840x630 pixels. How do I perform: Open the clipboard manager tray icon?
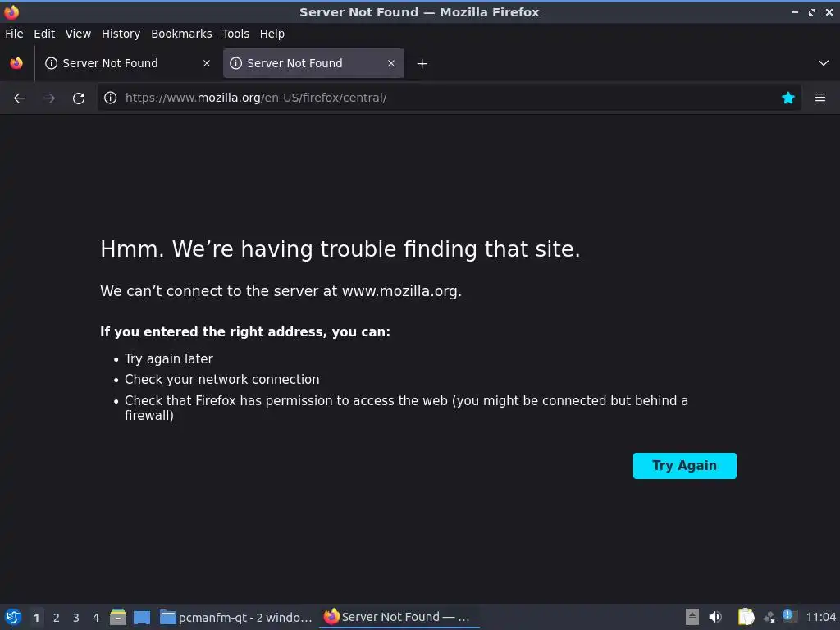click(746, 617)
